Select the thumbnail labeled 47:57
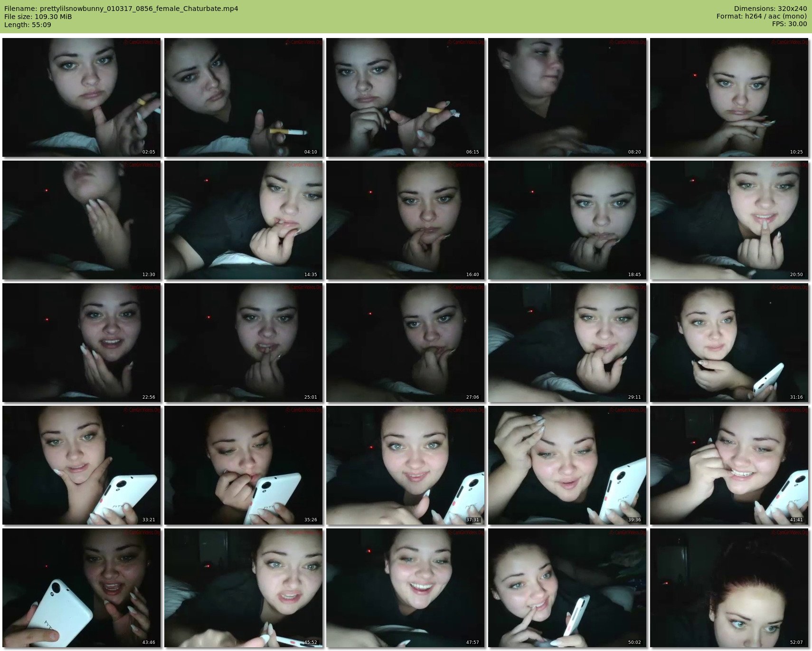This screenshot has height=651, width=812. pyautogui.click(x=405, y=588)
